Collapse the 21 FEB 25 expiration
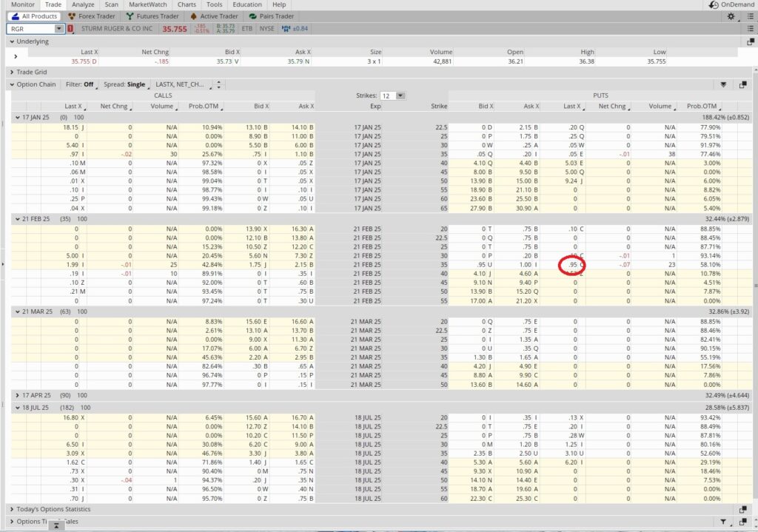Viewport: 758px width, 532px height. point(18,219)
